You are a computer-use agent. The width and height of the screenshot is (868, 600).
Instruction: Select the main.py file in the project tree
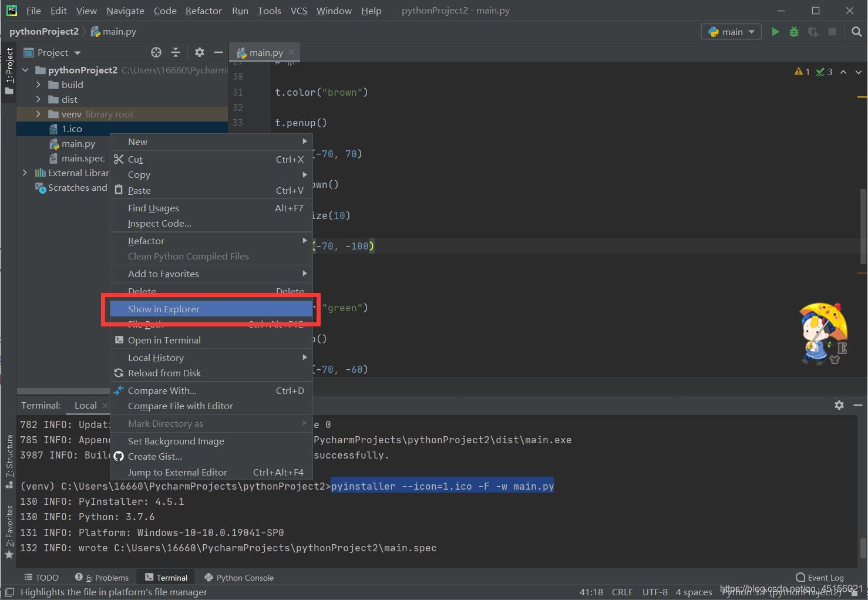[x=78, y=143]
